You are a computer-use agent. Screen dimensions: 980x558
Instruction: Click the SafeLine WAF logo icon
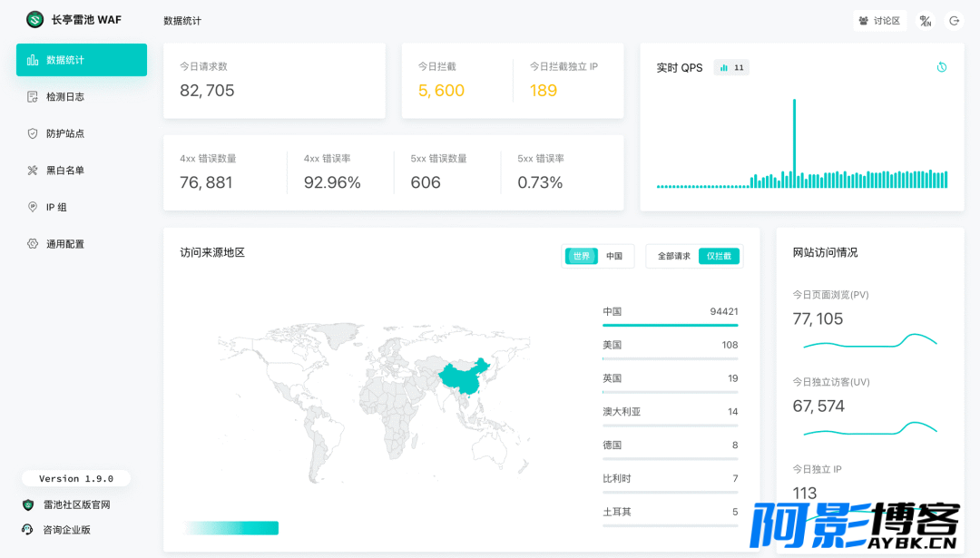click(35, 19)
